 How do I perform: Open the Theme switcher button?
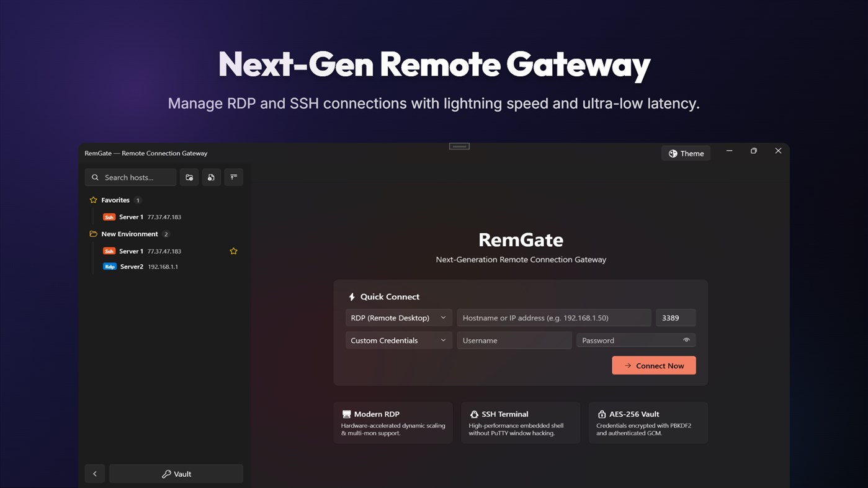pyautogui.click(x=686, y=153)
